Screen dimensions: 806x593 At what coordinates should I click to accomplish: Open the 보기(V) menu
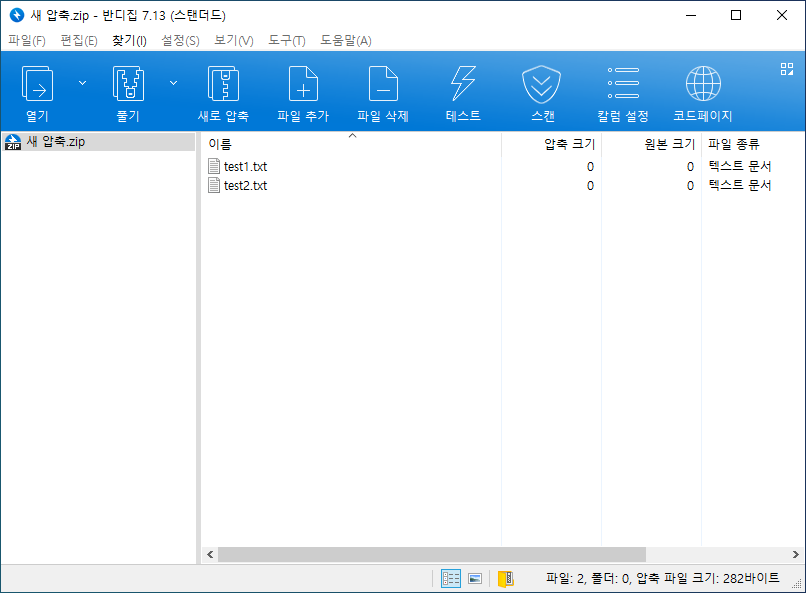(x=234, y=40)
